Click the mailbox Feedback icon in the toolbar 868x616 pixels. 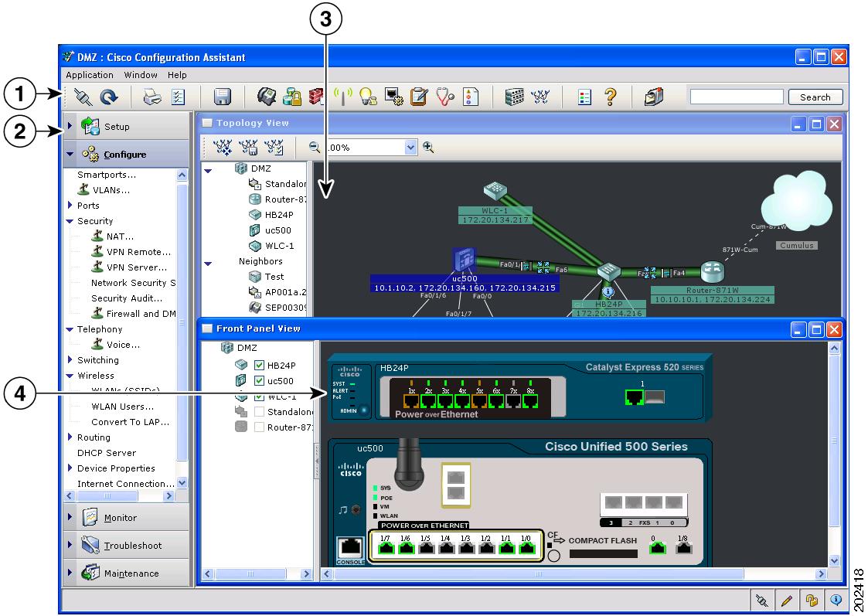tap(654, 97)
